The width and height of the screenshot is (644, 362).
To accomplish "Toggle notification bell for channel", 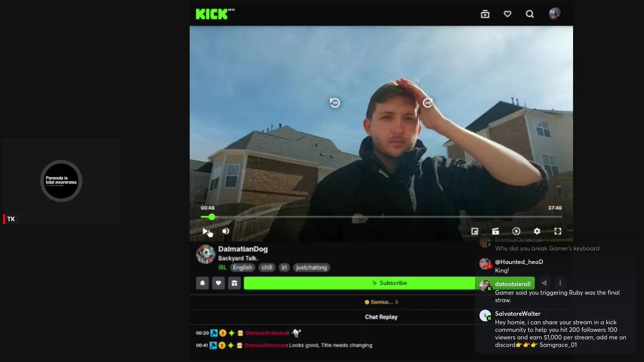I will (x=202, y=283).
